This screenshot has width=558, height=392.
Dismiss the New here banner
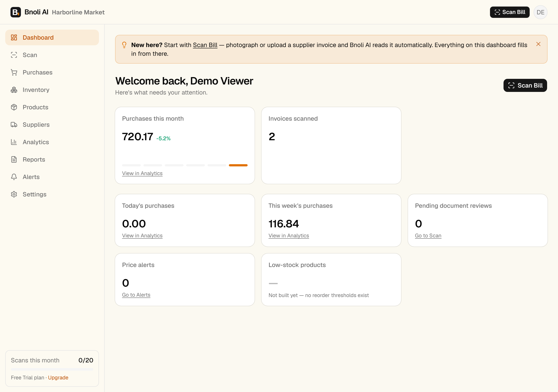point(538,44)
